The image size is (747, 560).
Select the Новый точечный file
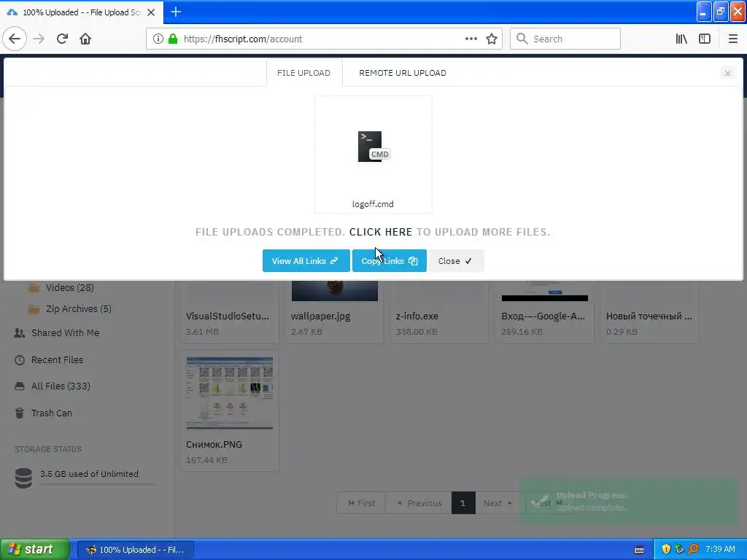649,311
